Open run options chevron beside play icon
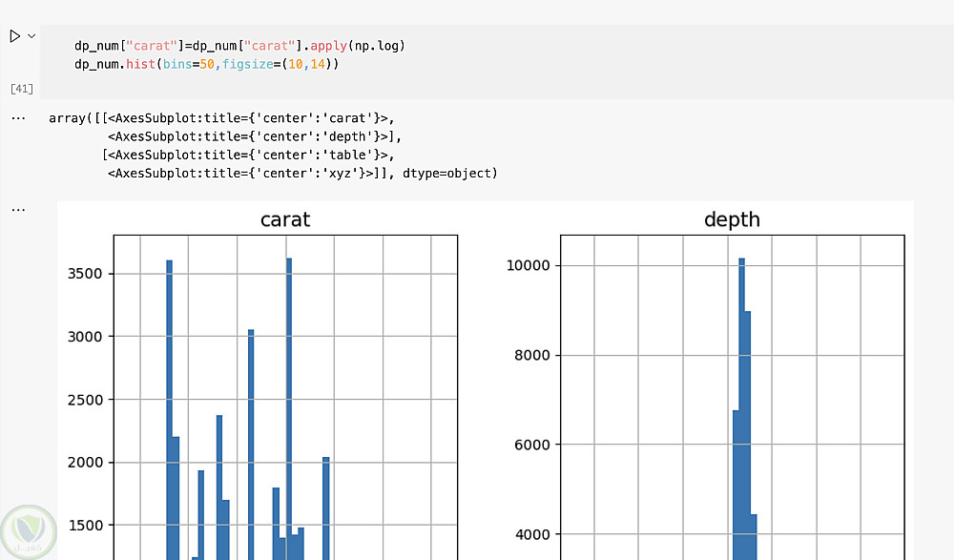954x560 pixels. coord(31,36)
